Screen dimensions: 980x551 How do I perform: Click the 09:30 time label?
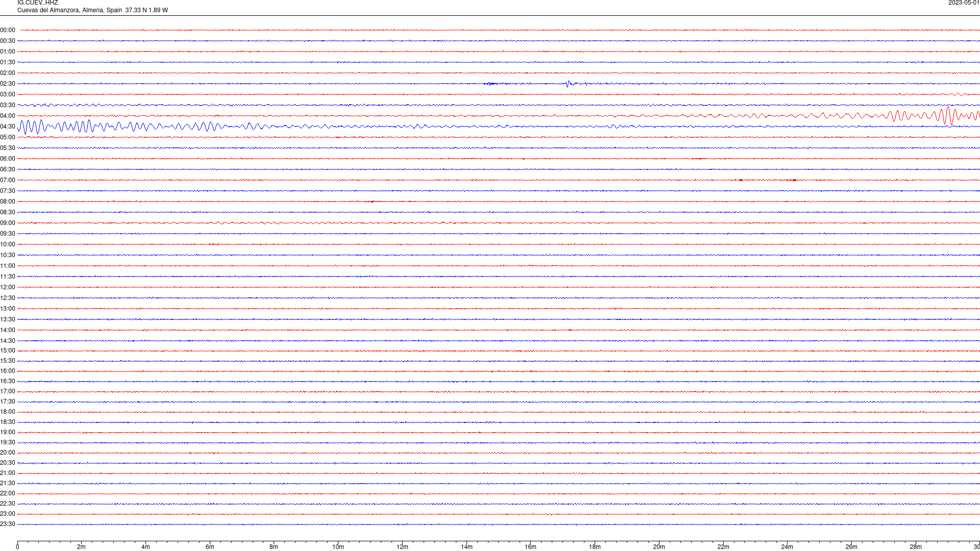(8, 234)
